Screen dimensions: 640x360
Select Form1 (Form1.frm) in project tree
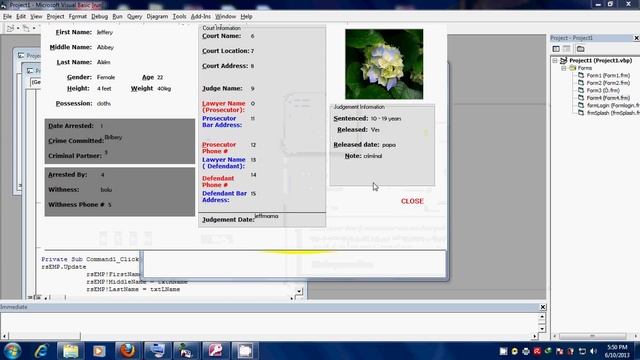click(608, 76)
